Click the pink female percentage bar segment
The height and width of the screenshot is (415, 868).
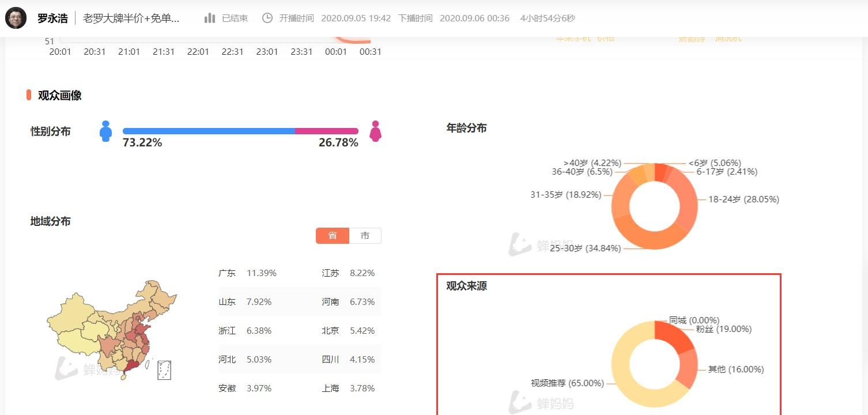pos(326,131)
